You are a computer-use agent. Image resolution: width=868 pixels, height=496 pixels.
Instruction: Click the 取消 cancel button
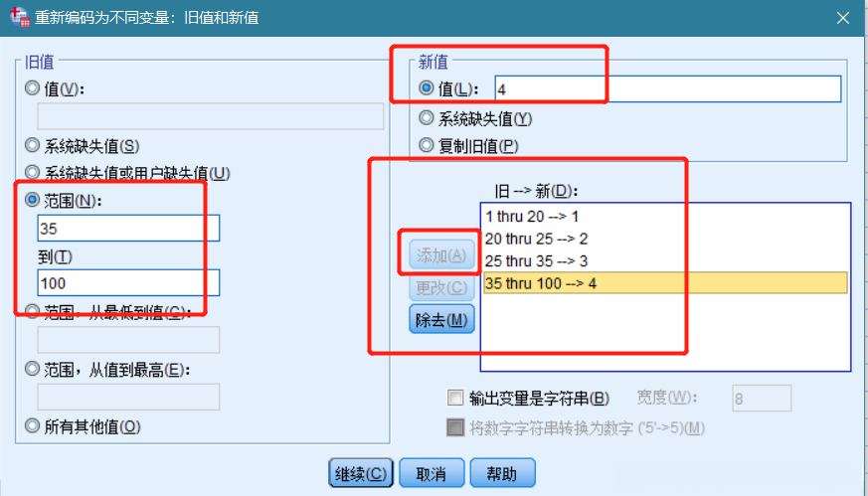432,473
